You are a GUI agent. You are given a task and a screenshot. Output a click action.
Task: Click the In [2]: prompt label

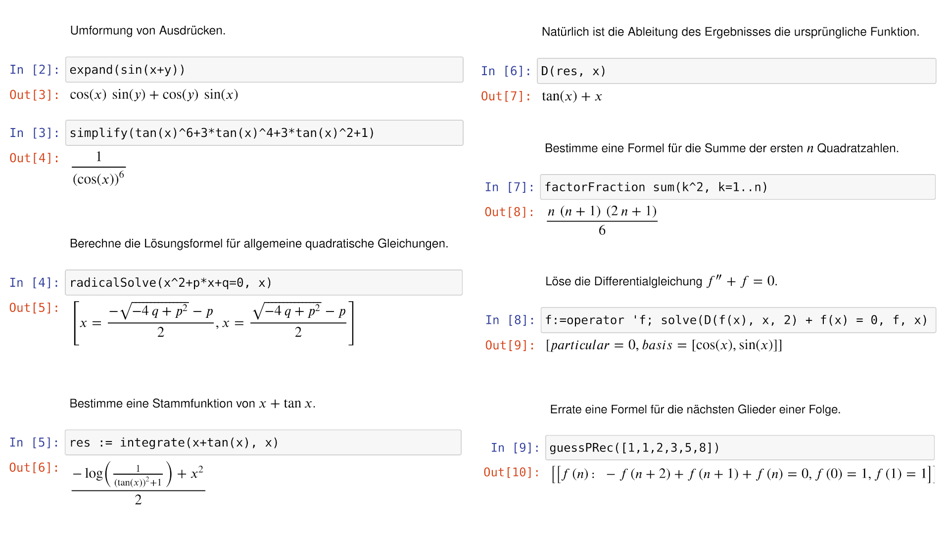click(x=35, y=70)
